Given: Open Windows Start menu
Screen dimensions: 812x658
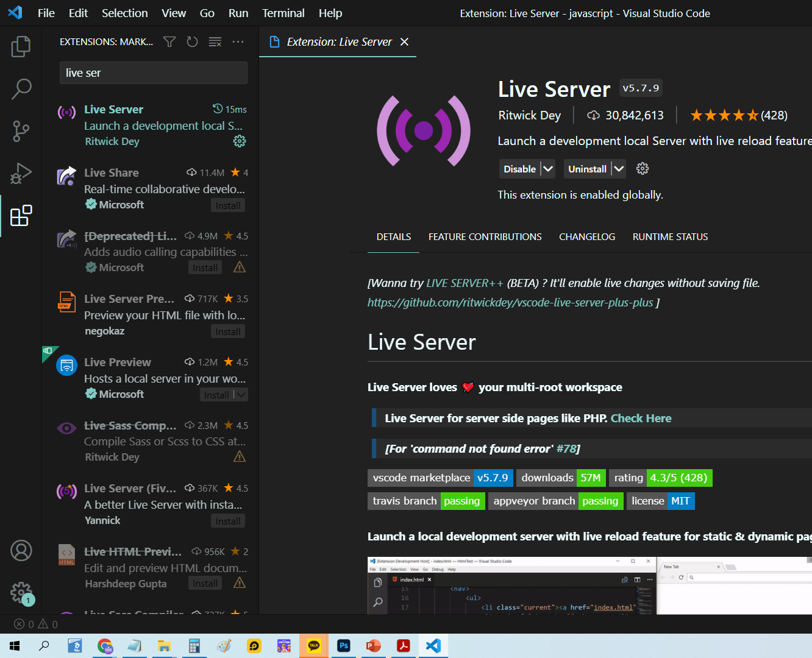Looking at the screenshot, I should click(x=15, y=646).
